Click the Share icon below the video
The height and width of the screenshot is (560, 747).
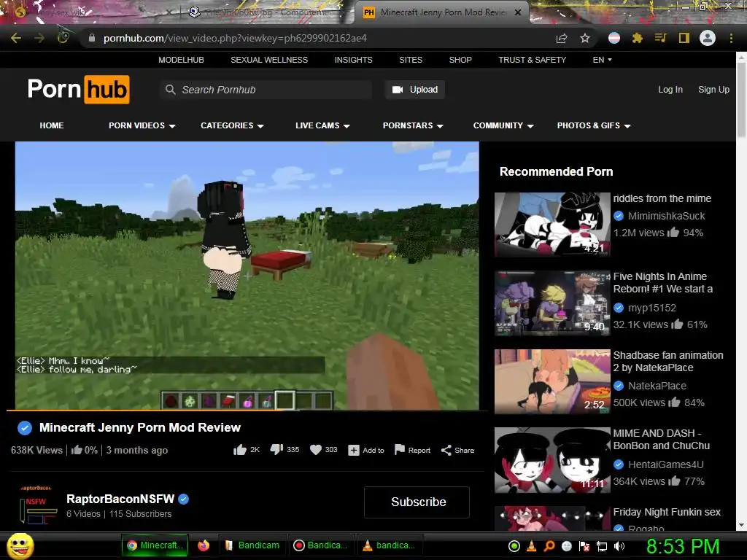pyautogui.click(x=446, y=451)
